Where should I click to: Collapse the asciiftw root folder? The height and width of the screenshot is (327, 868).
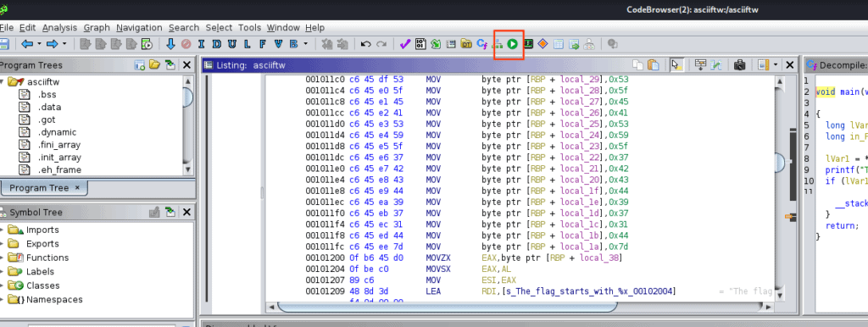tap(3, 82)
